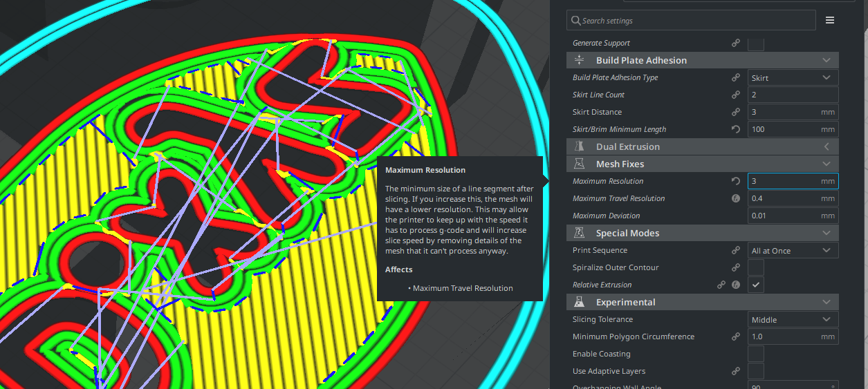This screenshot has height=389, width=868.
Task: Tick the Spiralize Outer Contour checkbox
Action: point(756,267)
